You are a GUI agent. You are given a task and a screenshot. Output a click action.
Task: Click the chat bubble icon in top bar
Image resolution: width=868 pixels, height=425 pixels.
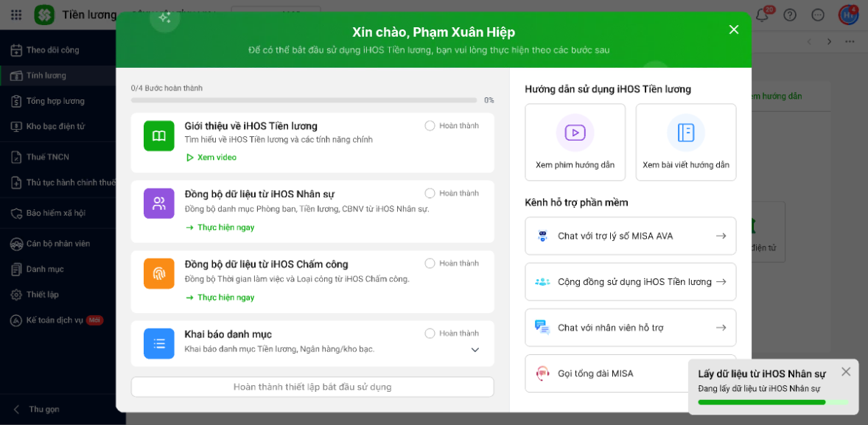tap(818, 15)
